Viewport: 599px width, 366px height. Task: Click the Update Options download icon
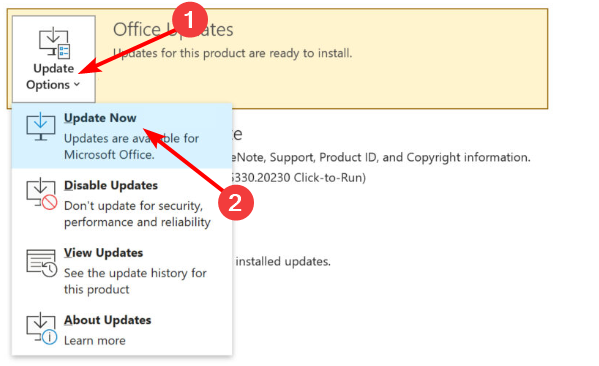54,43
